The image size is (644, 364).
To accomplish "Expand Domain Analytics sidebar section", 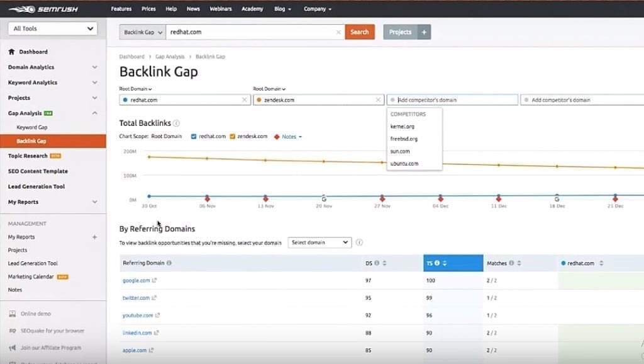I will pyautogui.click(x=94, y=67).
